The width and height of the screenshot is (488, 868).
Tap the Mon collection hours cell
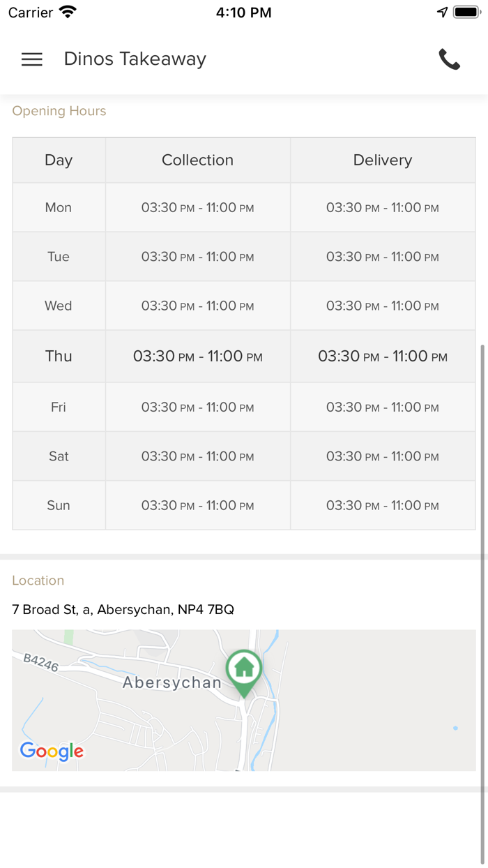pyautogui.click(x=197, y=207)
